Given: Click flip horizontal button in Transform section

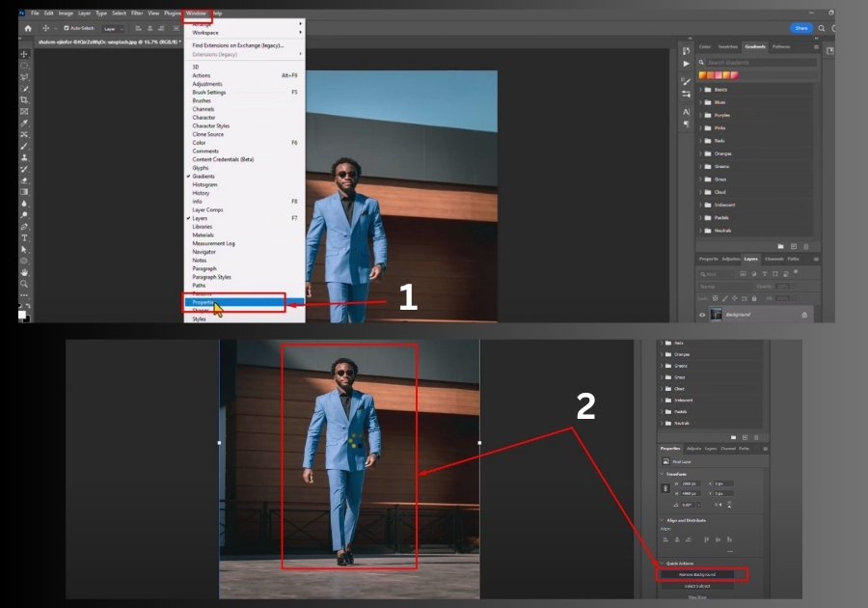Looking at the screenshot, I should tap(718, 505).
